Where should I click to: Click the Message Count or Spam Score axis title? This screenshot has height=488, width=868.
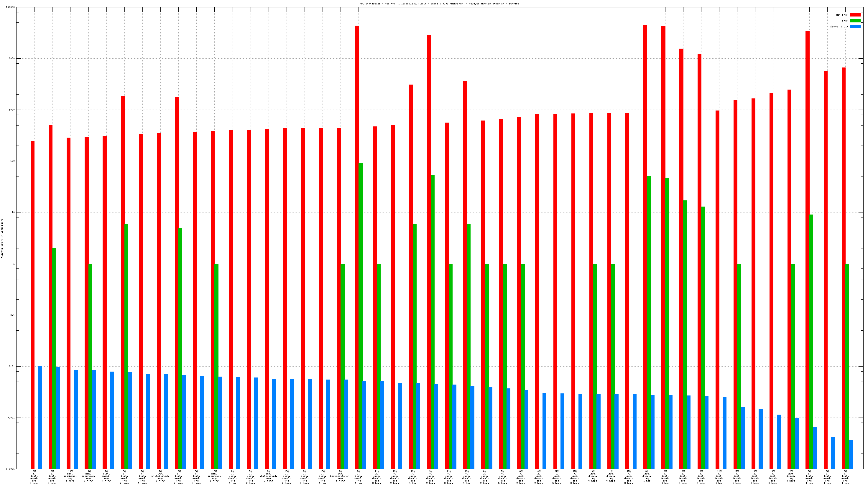pyautogui.click(x=2, y=238)
